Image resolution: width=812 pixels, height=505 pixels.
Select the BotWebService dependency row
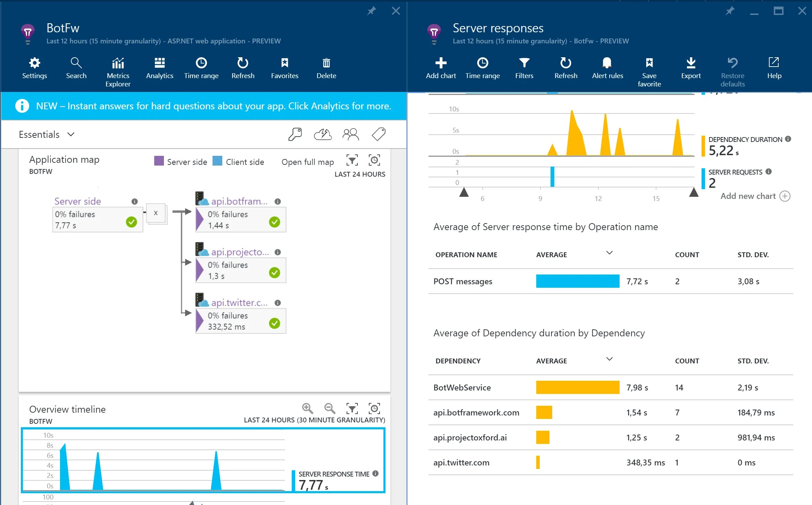(x=611, y=387)
